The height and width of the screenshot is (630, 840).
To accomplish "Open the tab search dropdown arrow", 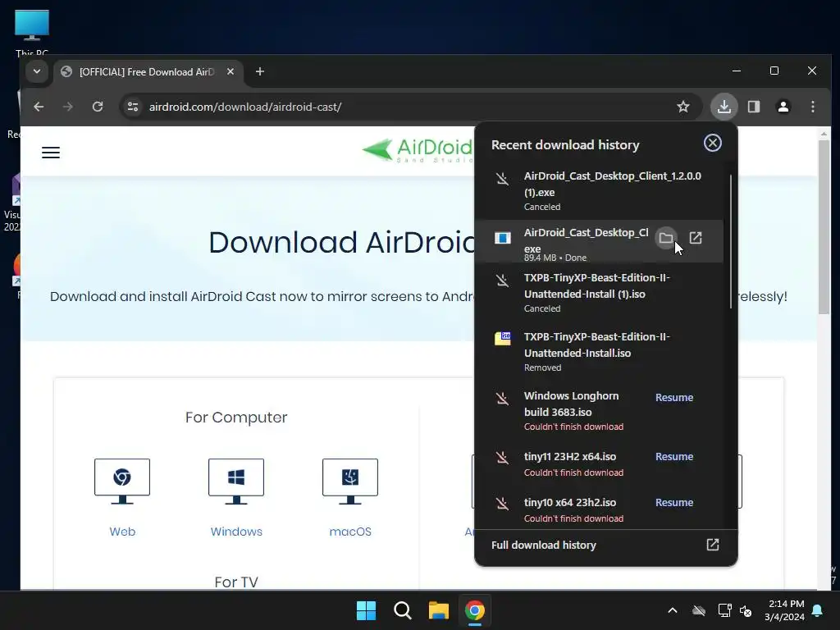I will 37,71.
